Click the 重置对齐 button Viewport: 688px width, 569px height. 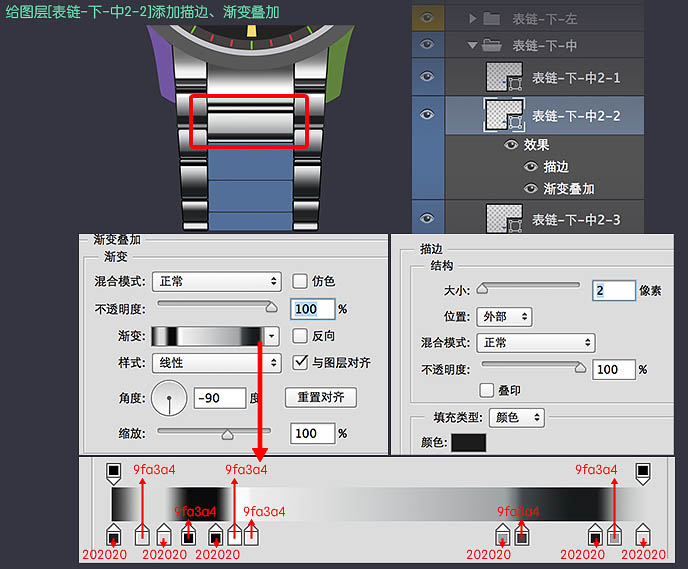click(x=320, y=397)
